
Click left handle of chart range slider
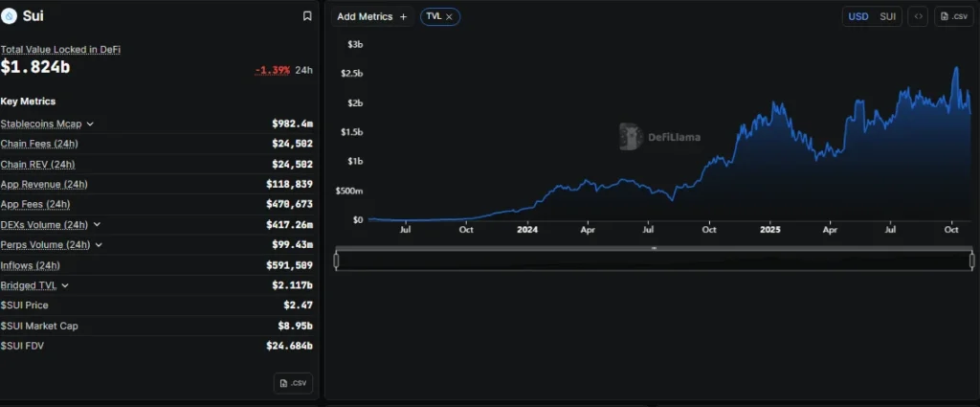(x=336, y=260)
